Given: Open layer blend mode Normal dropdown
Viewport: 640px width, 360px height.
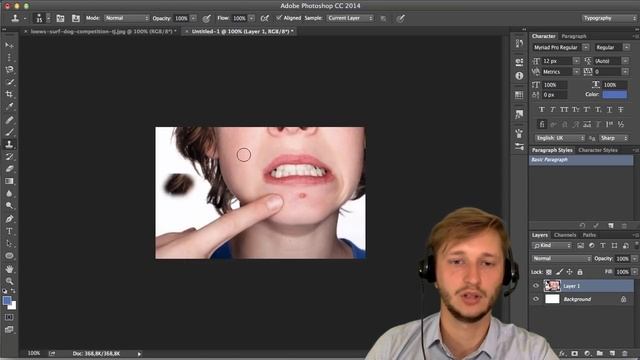Looking at the screenshot, I should click(561, 259).
